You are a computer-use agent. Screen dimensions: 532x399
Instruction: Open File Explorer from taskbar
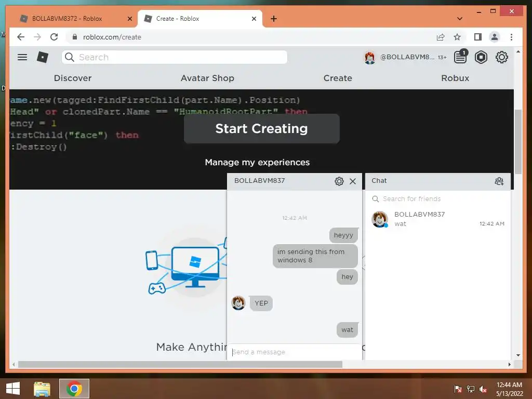(42, 389)
